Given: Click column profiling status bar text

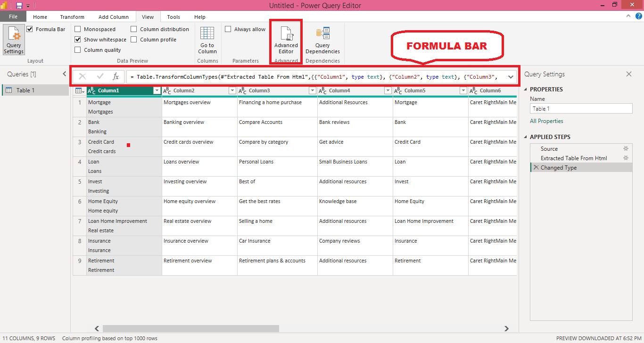Looking at the screenshot, I should 110,338.
